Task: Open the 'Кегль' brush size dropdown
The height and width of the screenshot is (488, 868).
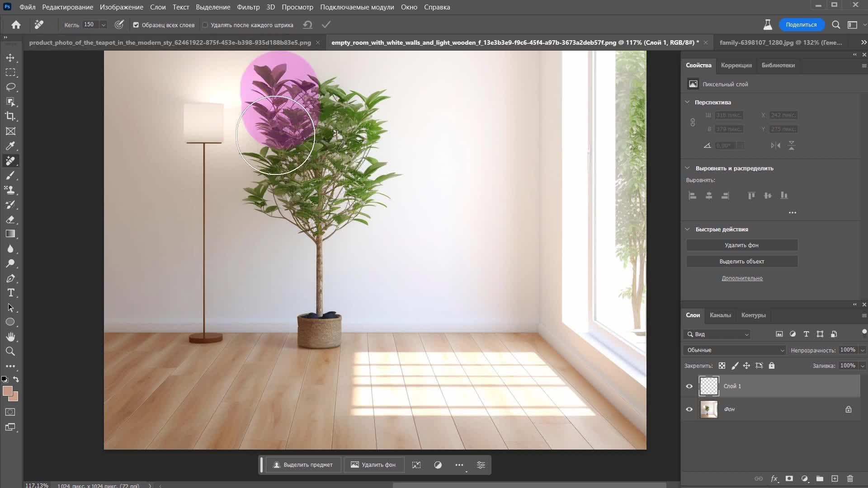Action: click(104, 25)
